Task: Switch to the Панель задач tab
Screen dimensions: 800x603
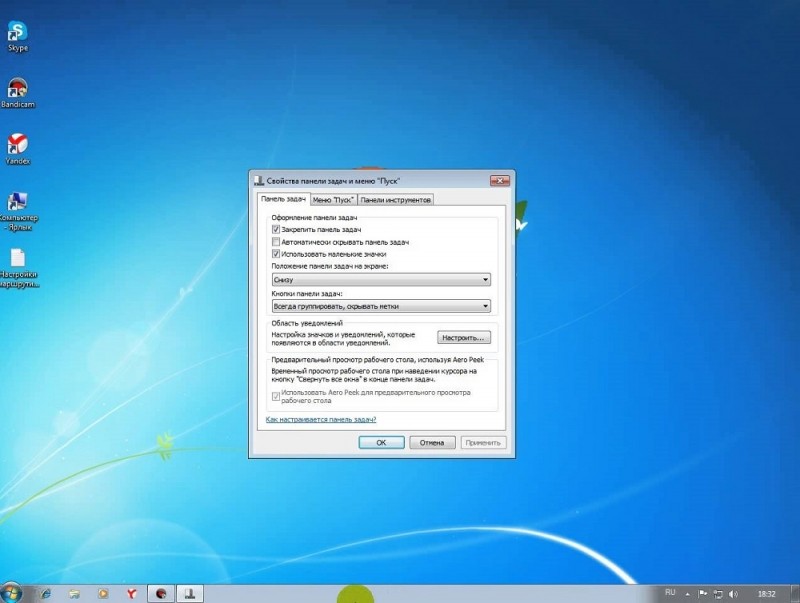Action: tap(283, 199)
